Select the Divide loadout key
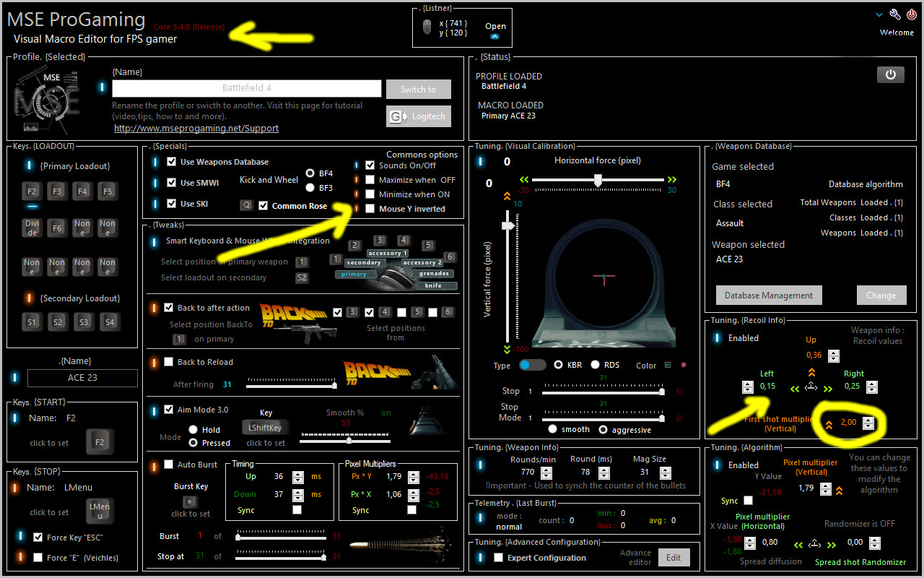 [32, 228]
